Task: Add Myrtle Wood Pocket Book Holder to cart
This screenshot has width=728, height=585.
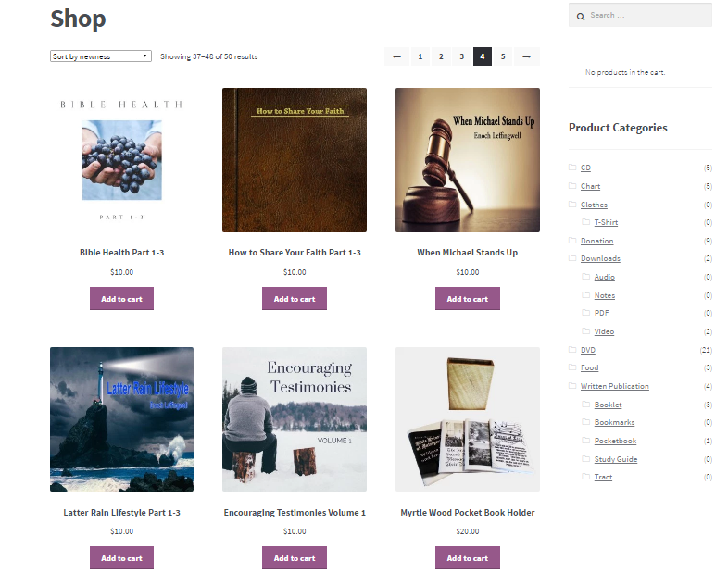Action: point(468,557)
